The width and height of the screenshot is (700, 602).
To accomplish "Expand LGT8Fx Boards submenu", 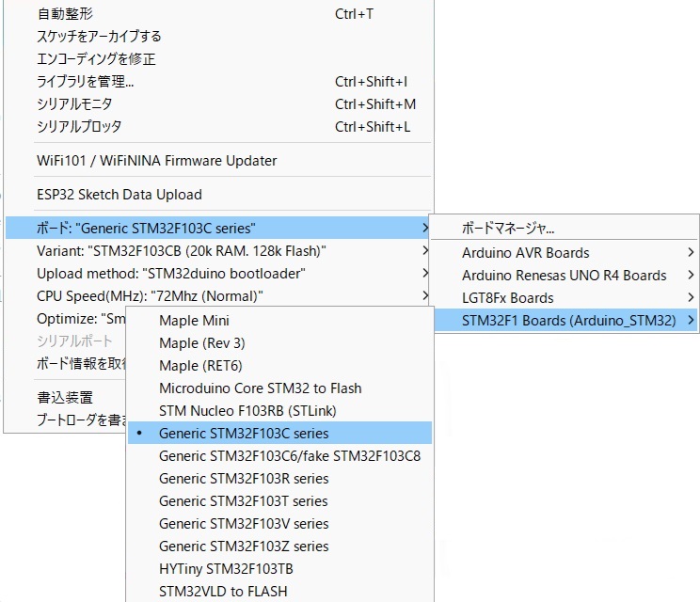I will 565,297.
